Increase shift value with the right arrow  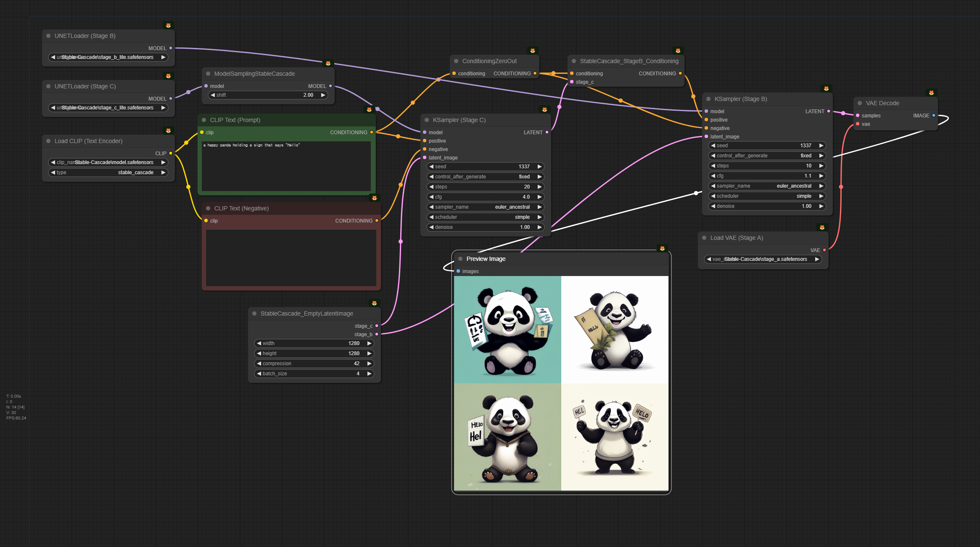[323, 95]
